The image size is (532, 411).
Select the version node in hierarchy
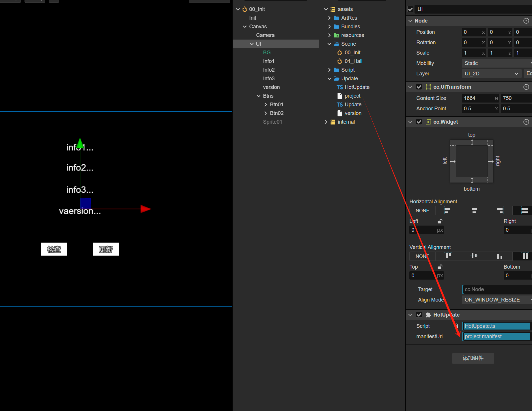tap(271, 87)
